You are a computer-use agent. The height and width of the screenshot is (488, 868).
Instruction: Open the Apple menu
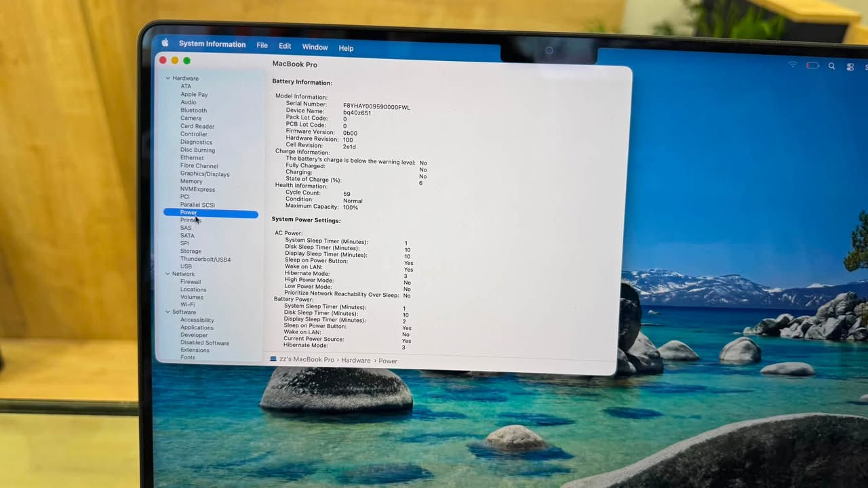164,43
